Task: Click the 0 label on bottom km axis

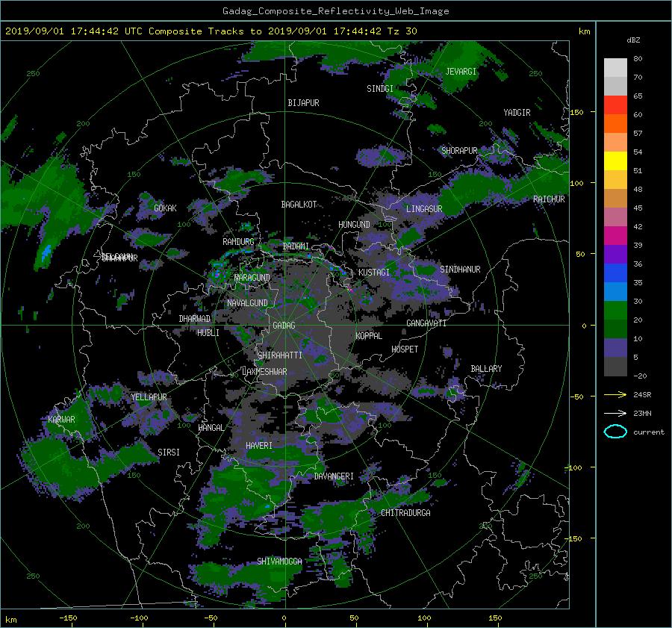Action: (284, 618)
